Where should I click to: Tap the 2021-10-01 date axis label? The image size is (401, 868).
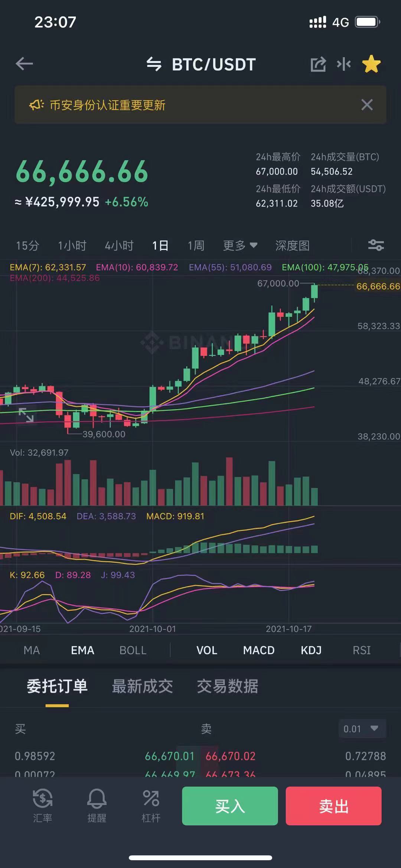[x=153, y=629]
